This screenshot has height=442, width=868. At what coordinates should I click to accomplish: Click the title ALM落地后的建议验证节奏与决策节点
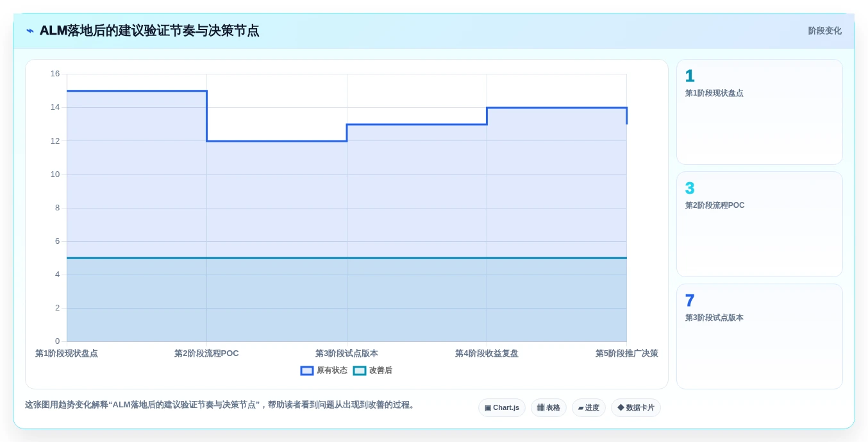click(x=149, y=31)
